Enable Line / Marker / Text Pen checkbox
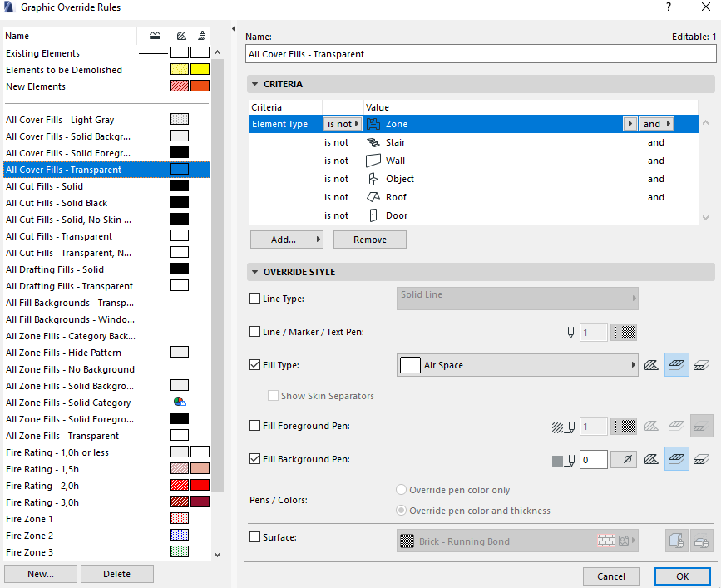Image resolution: width=721 pixels, height=588 pixels. click(x=254, y=332)
